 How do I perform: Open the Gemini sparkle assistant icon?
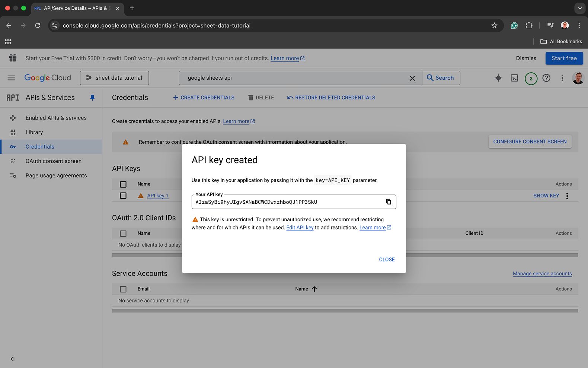(498, 78)
